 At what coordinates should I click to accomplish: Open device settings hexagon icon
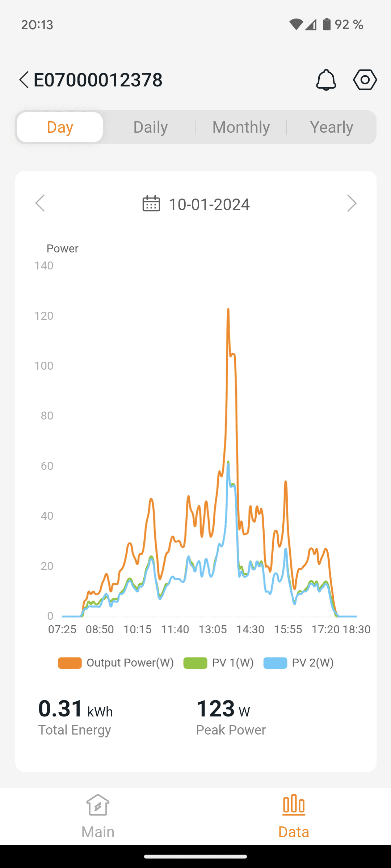pyautogui.click(x=365, y=80)
